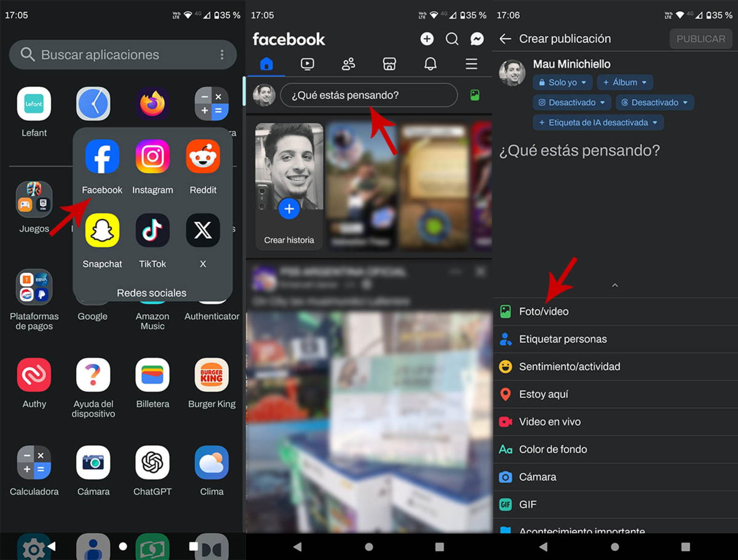The image size is (738, 560).
Task: Open Facebook search magnifier
Action: 452,39
